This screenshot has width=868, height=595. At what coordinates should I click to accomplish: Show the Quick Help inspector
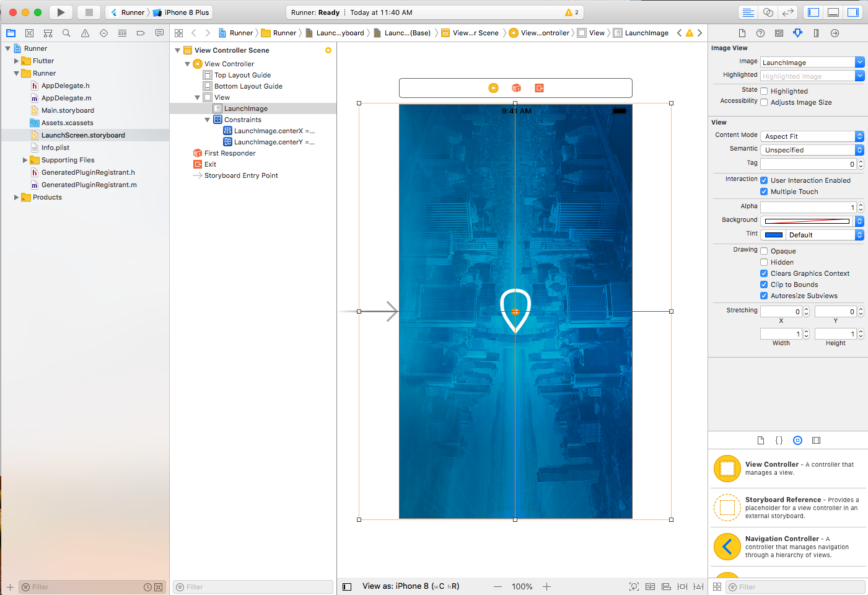coord(760,32)
